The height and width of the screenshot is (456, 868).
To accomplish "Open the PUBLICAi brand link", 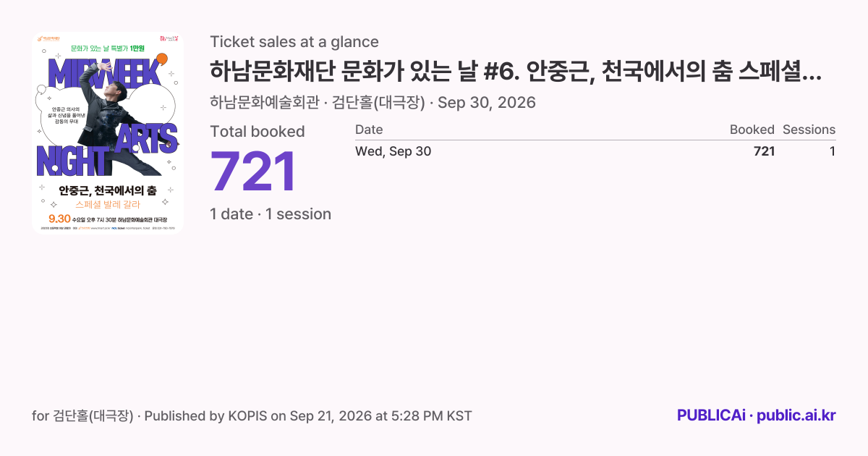I will pyautogui.click(x=711, y=415).
